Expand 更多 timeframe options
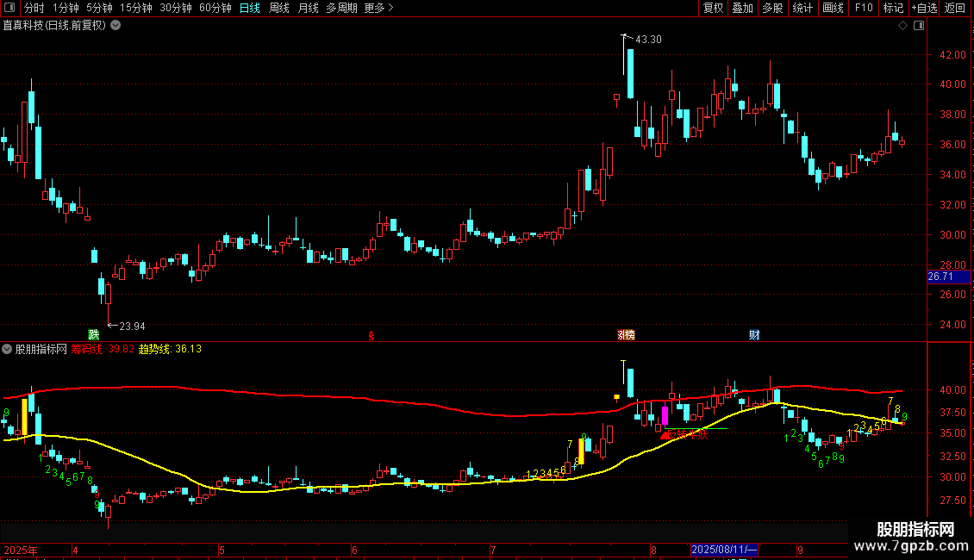Image resolution: width=974 pixels, height=560 pixels. (x=379, y=8)
